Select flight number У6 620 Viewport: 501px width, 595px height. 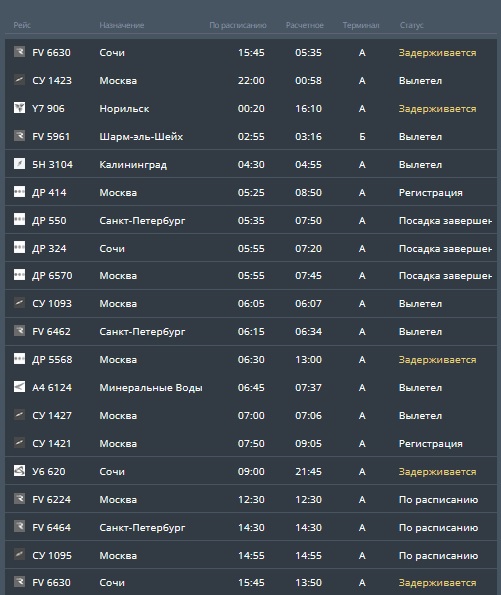(x=49, y=472)
